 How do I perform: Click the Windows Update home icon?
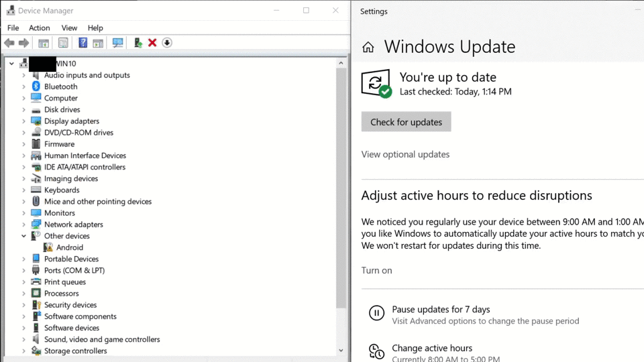[x=368, y=47]
